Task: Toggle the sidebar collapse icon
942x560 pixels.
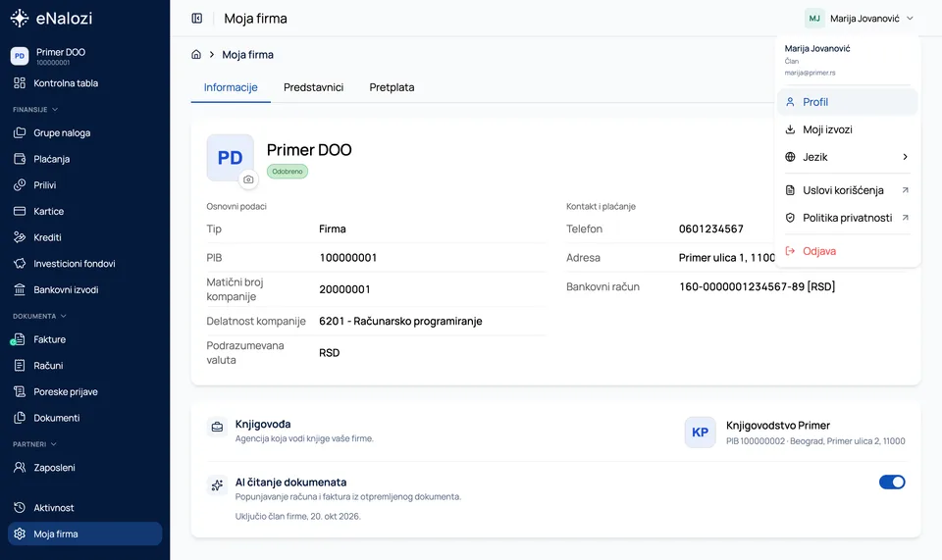Action: tap(197, 19)
